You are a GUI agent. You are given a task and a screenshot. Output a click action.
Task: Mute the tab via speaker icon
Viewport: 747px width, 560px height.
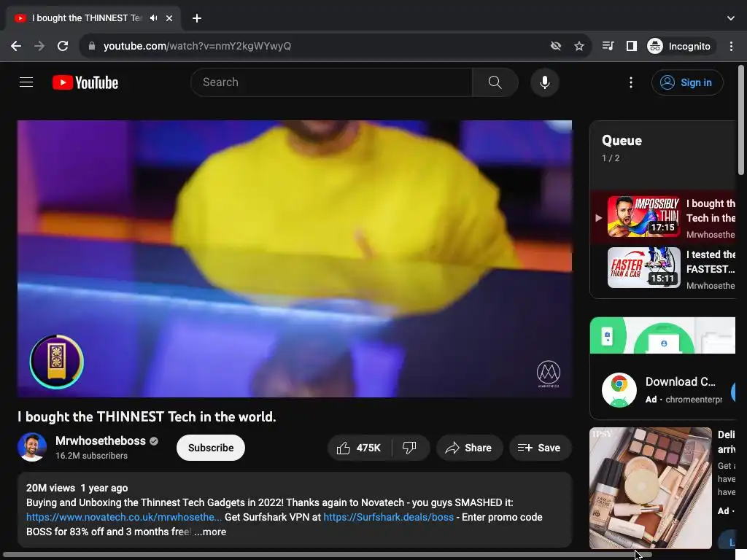pos(153,18)
